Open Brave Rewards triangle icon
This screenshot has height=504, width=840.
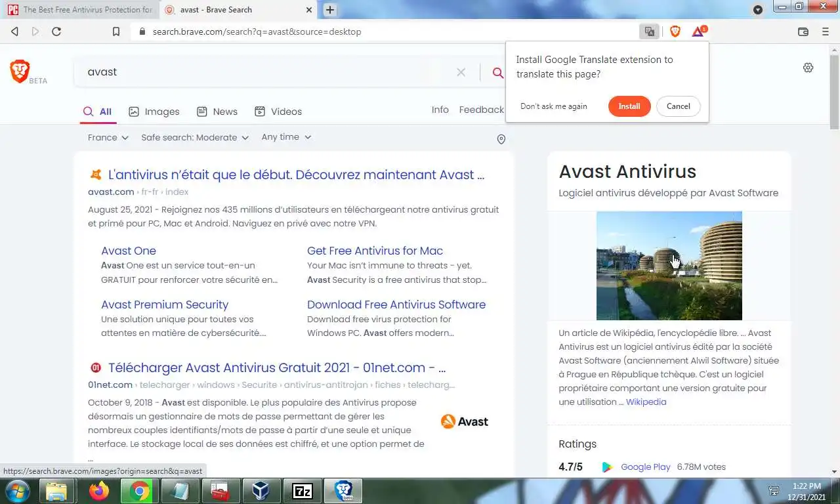pos(698,31)
